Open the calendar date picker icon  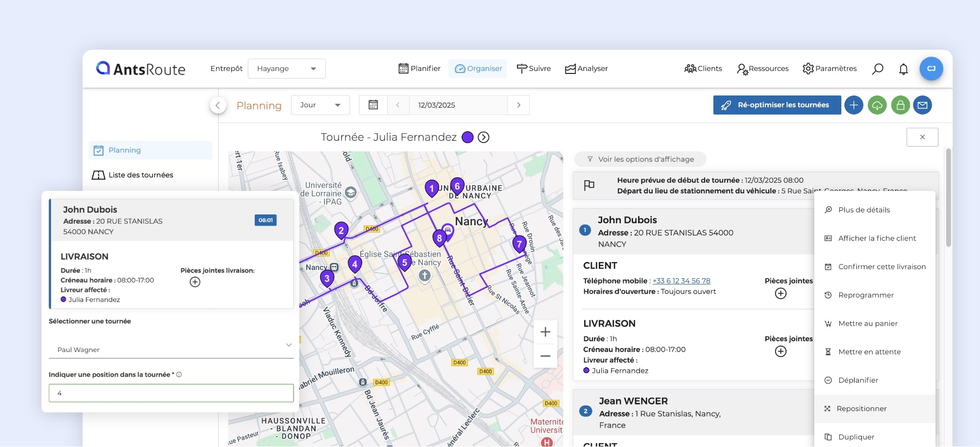tap(373, 105)
